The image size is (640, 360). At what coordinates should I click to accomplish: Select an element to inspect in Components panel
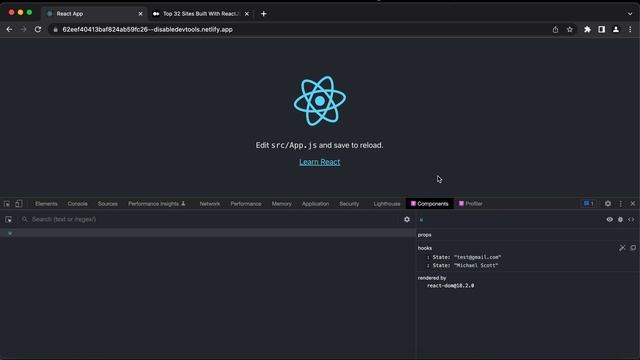[x=9, y=220]
